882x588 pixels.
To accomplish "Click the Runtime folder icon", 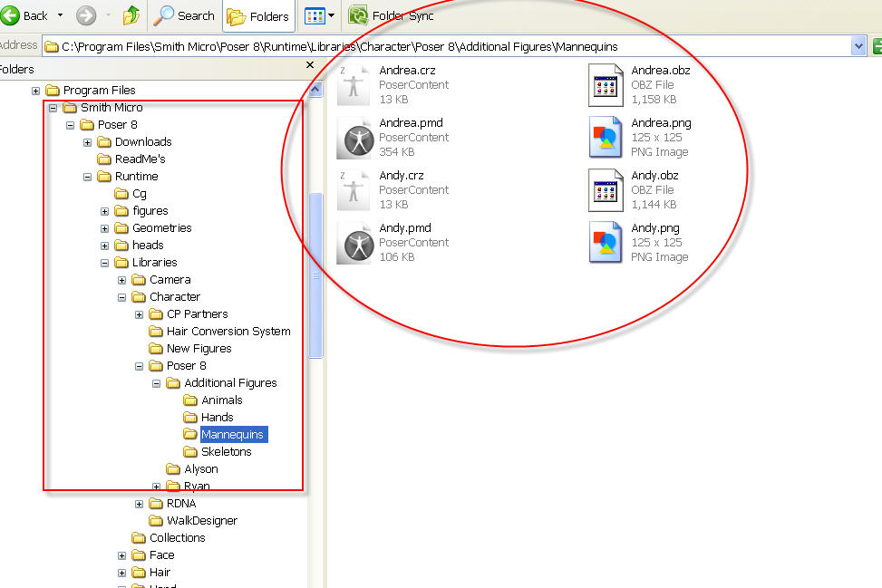I will 104,177.
